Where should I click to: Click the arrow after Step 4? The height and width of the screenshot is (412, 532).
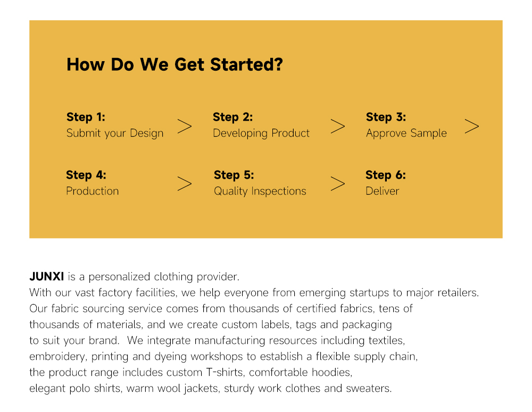pyautogui.click(x=185, y=184)
